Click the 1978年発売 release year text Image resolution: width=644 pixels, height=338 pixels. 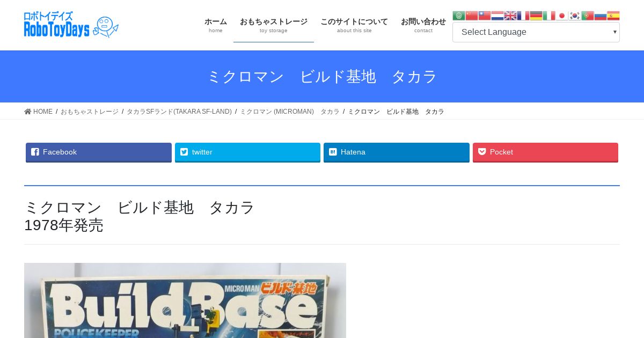[64, 225]
